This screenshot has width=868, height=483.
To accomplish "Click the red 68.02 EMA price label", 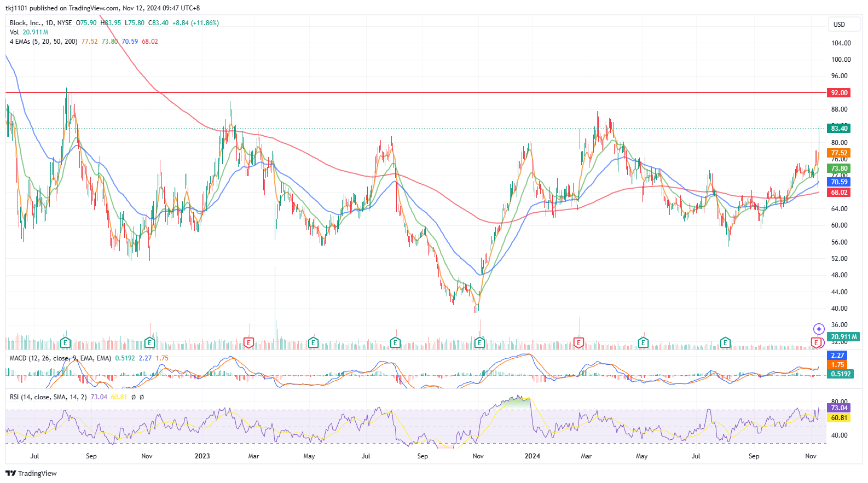I will [x=839, y=193].
